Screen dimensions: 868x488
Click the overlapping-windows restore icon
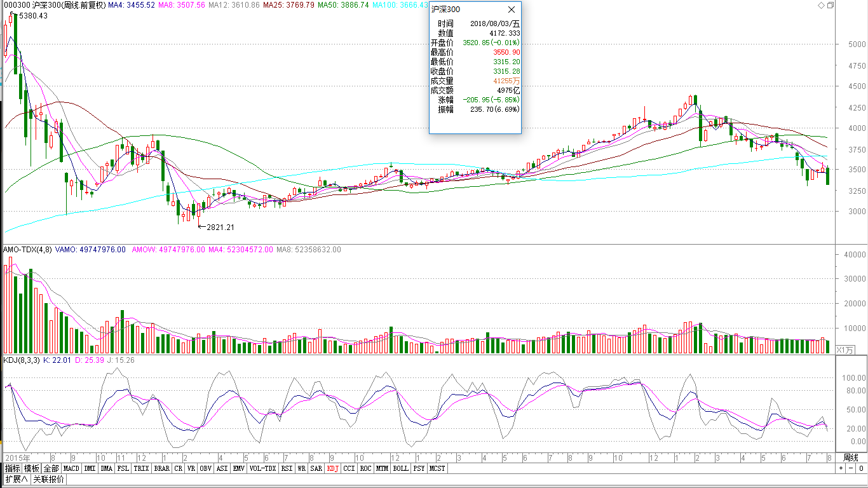[x=831, y=4]
